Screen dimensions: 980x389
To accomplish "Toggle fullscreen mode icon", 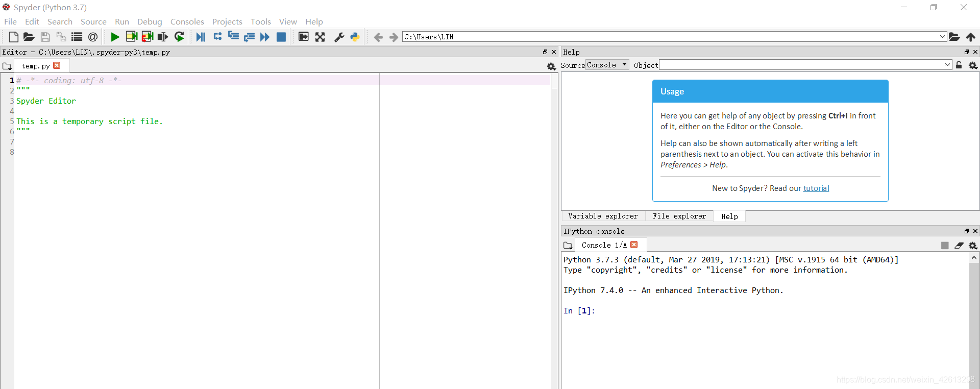I will [320, 37].
